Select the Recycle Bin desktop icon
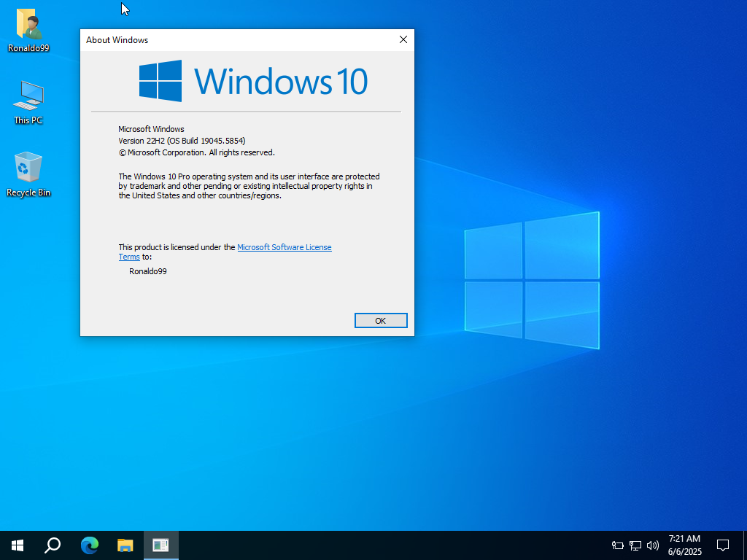The height and width of the screenshot is (560, 747). coord(28,174)
